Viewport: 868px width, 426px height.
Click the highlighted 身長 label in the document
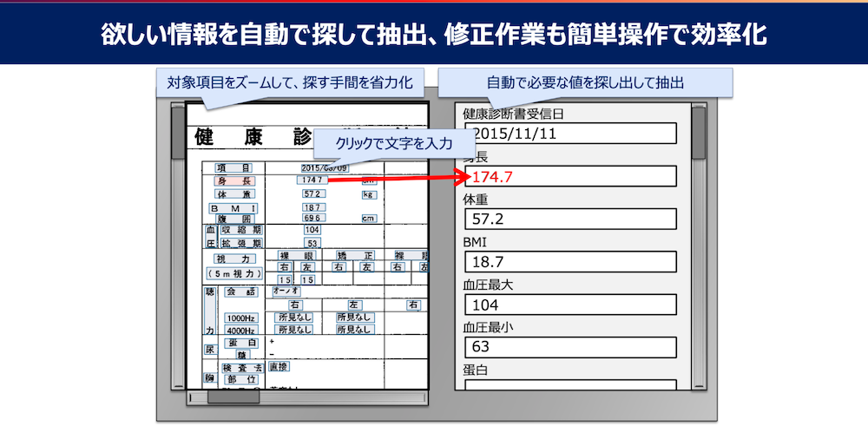(x=234, y=180)
